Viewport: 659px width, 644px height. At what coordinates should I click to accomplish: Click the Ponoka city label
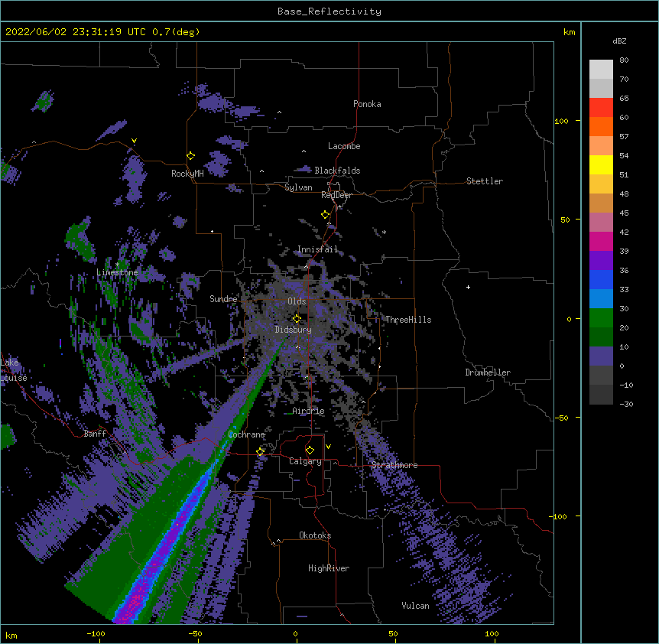(x=367, y=104)
